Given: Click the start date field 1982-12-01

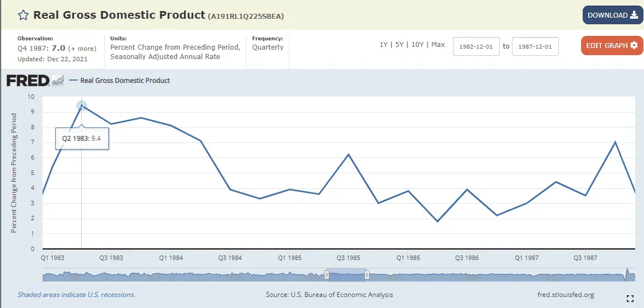Looking at the screenshot, I should point(476,46).
